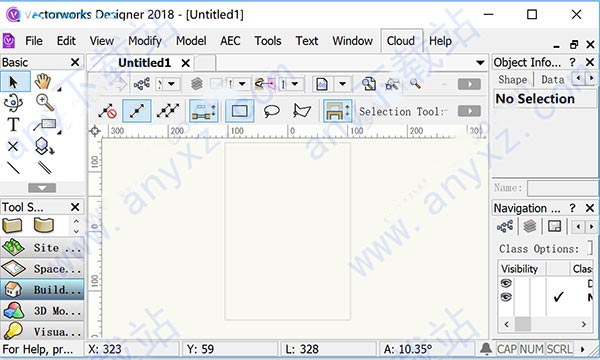
Task: Click the status bar expand arrow
Action: click(583, 349)
